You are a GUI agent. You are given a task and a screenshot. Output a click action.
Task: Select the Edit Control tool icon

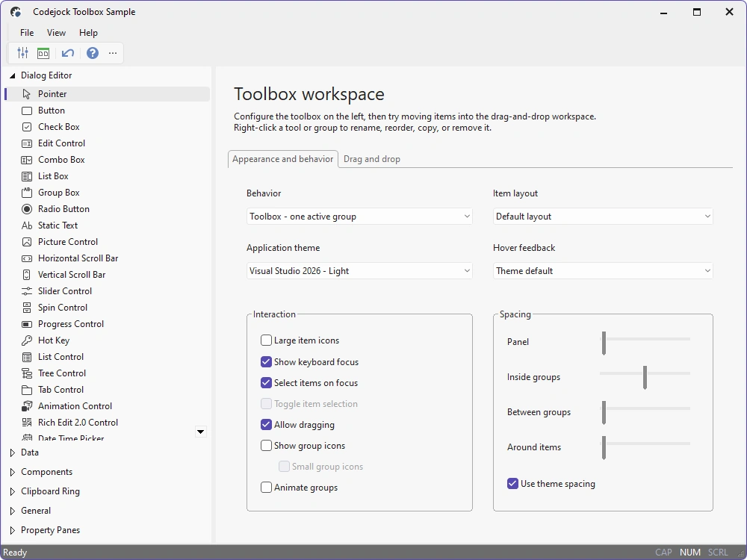[27, 143]
